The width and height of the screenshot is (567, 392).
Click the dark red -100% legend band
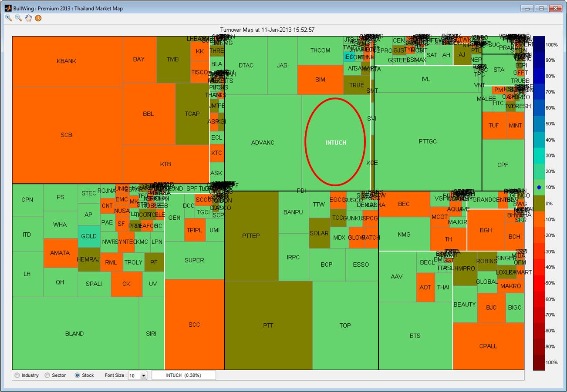click(539, 362)
